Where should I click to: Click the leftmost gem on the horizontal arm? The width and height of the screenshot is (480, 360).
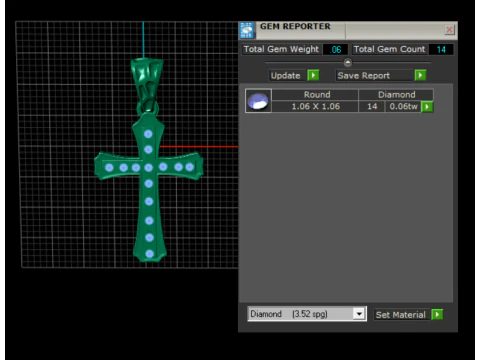(x=109, y=168)
